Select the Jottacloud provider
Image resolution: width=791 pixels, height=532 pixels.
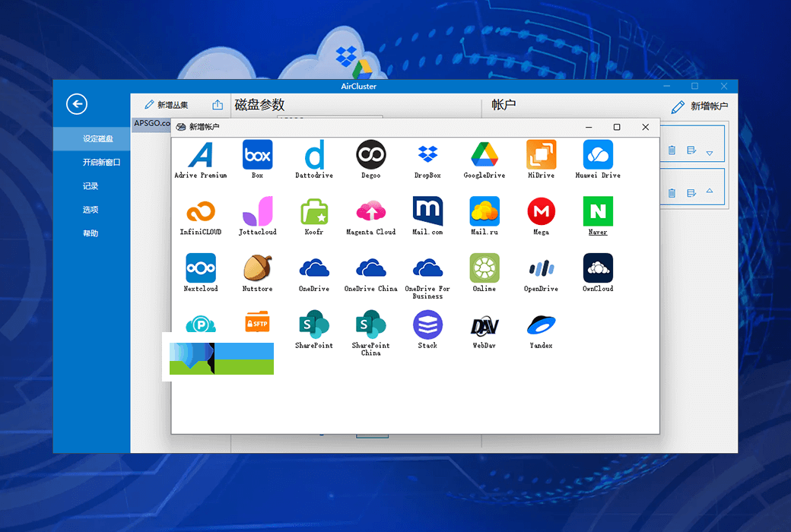point(257,217)
